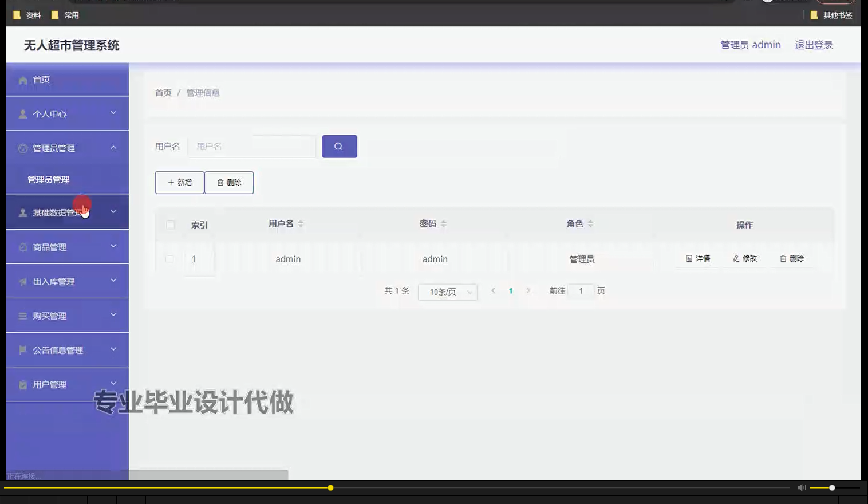This screenshot has height=504, width=868.
Task: Open the 购买管理 sidebar menu
Action: click(x=50, y=316)
